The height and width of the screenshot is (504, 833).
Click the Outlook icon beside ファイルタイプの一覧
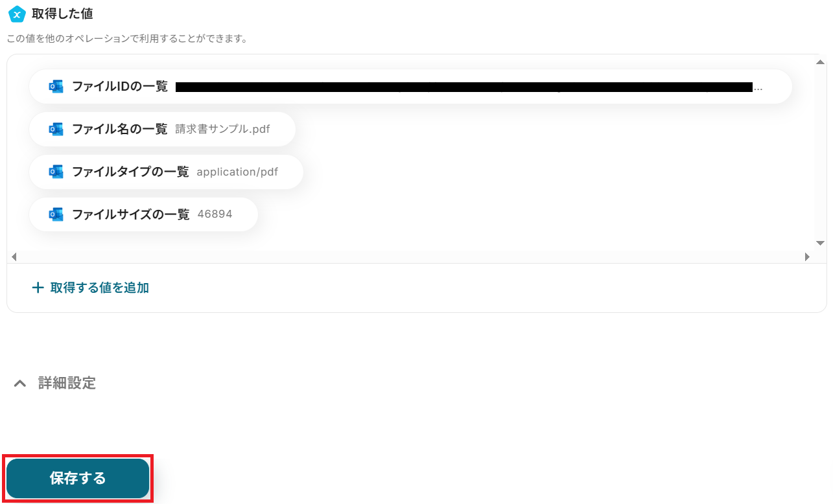point(56,172)
